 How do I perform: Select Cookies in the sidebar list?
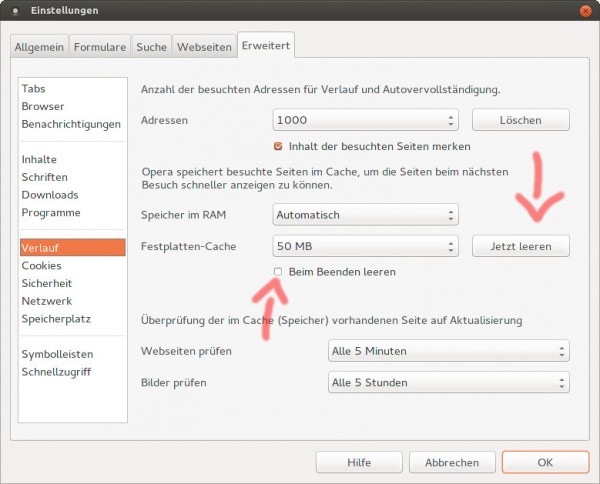42,266
